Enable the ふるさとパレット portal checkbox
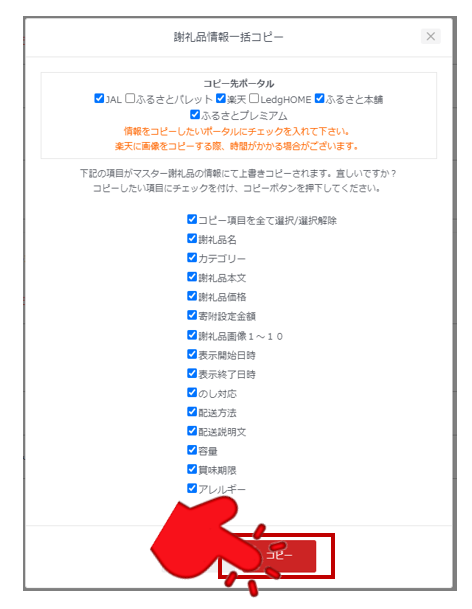 pos(130,98)
